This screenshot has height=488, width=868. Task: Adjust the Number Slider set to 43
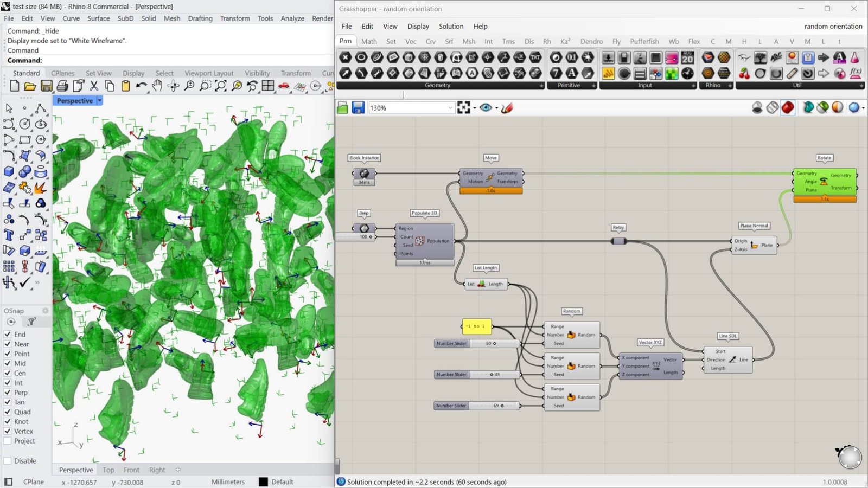[477, 375]
